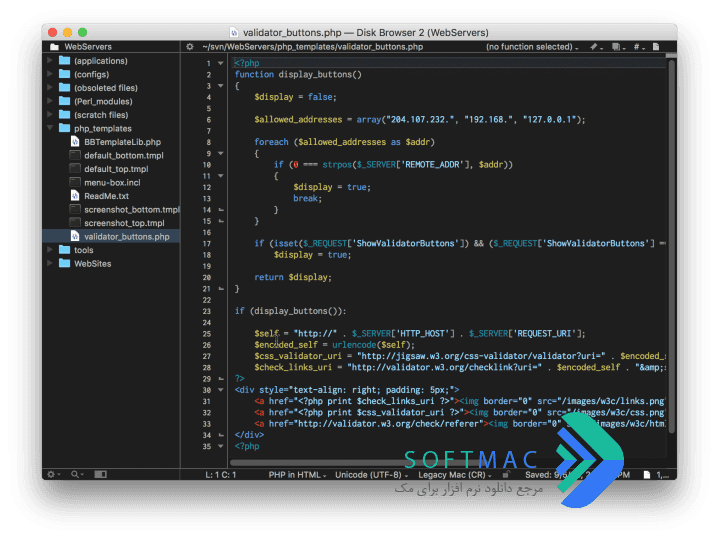Screen dimensions: 719x540
Task: Toggle the file lock icon in status bar
Action: 506,474
